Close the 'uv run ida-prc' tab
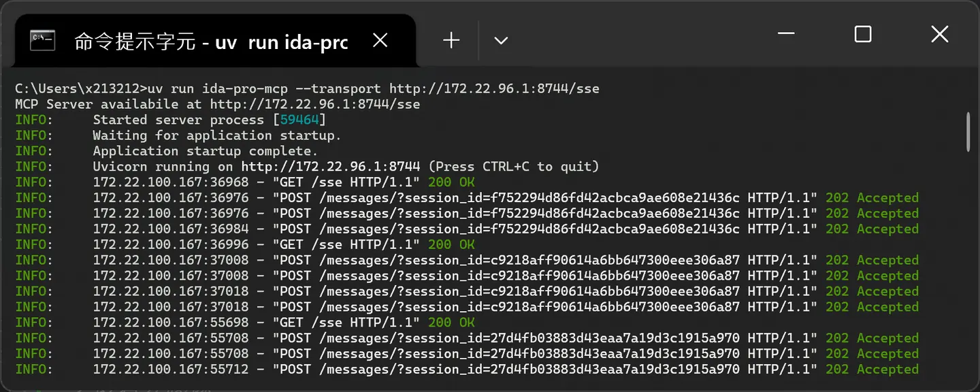 click(380, 41)
